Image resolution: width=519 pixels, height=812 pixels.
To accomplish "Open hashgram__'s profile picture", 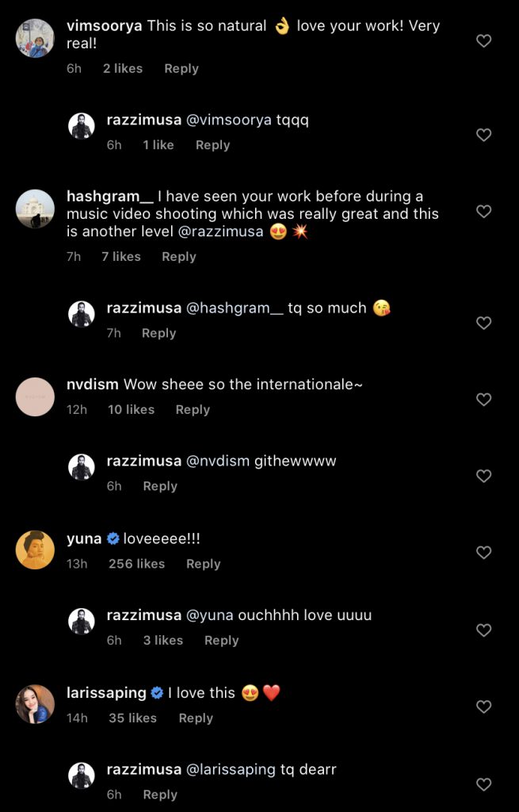I will pyautogui.click(x=36, y=209).
